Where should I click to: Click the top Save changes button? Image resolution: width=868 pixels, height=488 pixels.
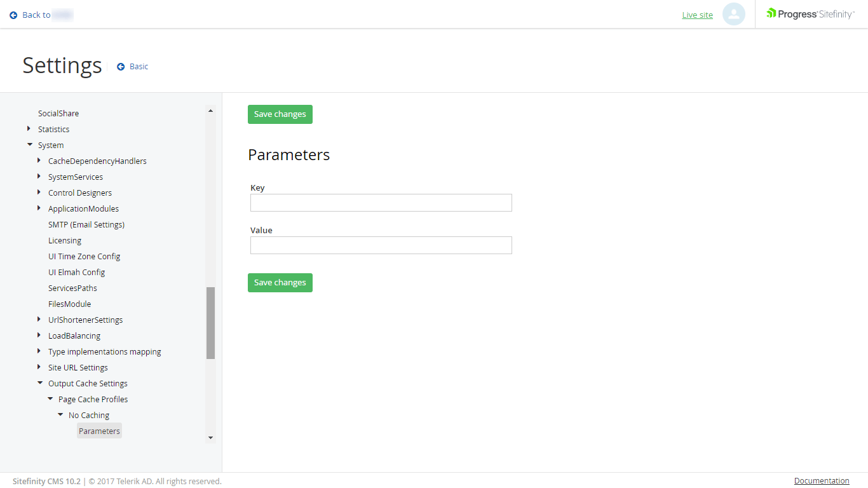280,114
